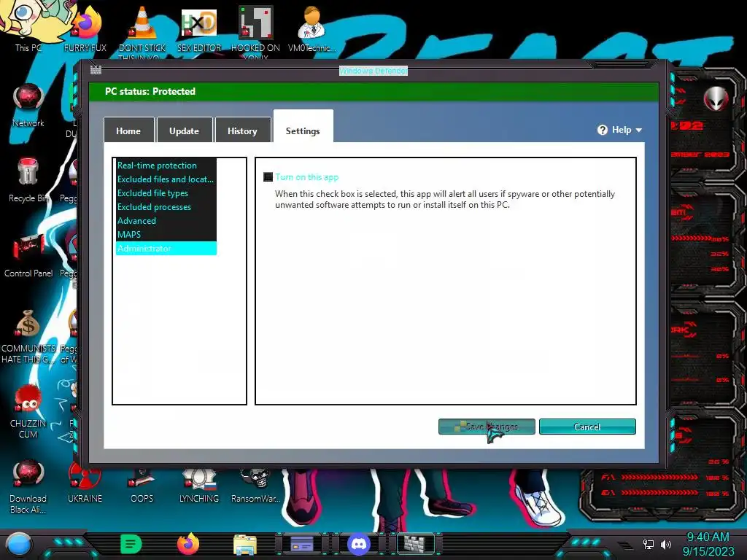Open the green notes app in taskbar
Viewport: 747px width, 560px height.
point(131,544)
